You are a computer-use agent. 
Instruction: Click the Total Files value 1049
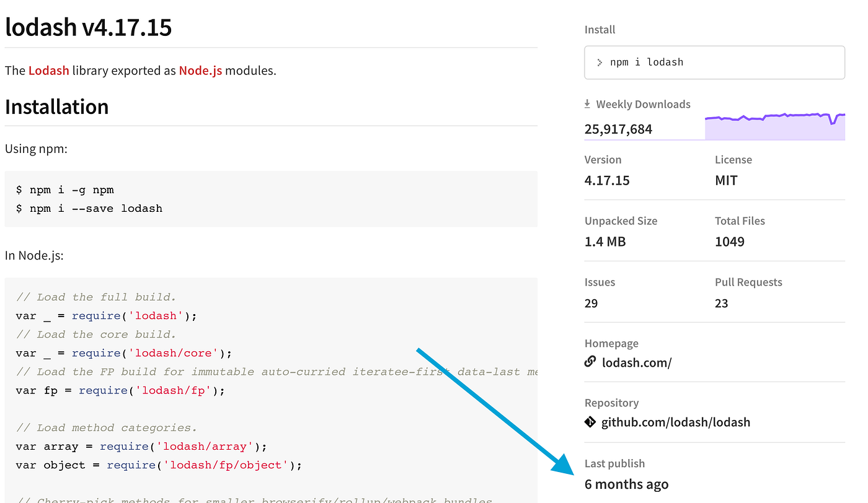pyautogui.click(x=730, y=242)
